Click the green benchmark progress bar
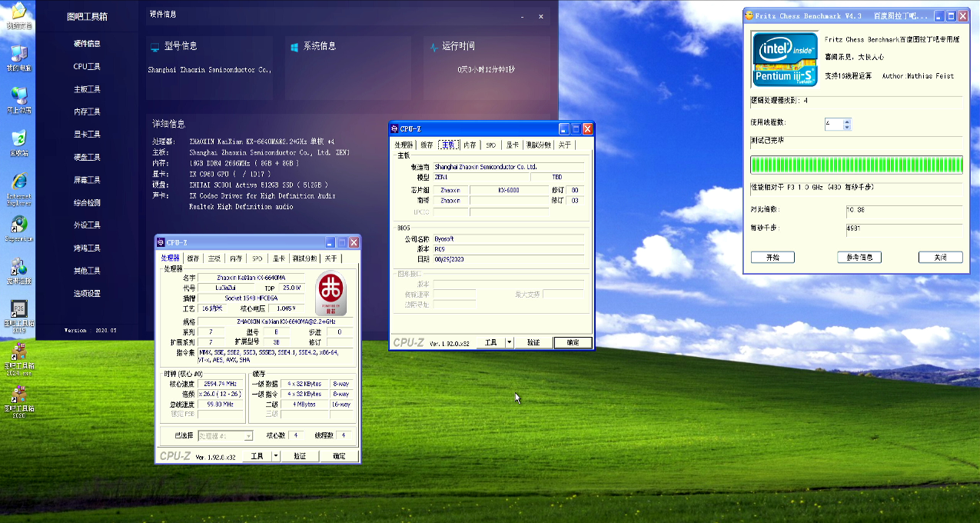 [856, 165]
